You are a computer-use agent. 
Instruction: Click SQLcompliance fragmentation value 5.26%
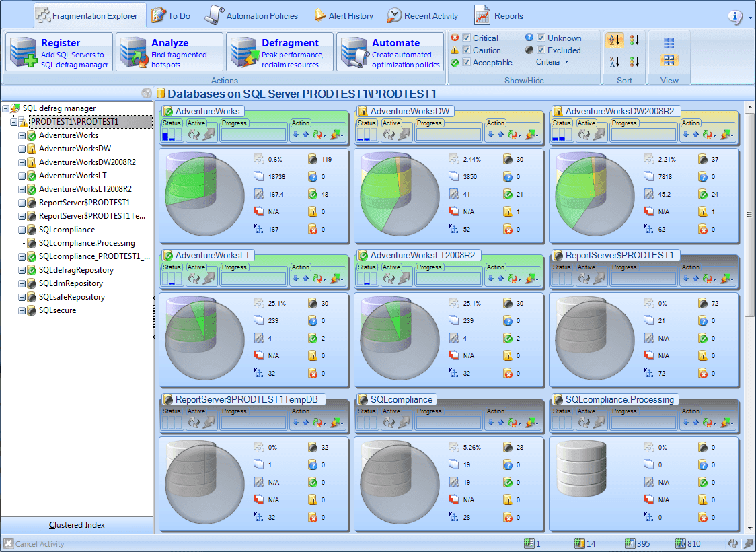click(472, 448)
